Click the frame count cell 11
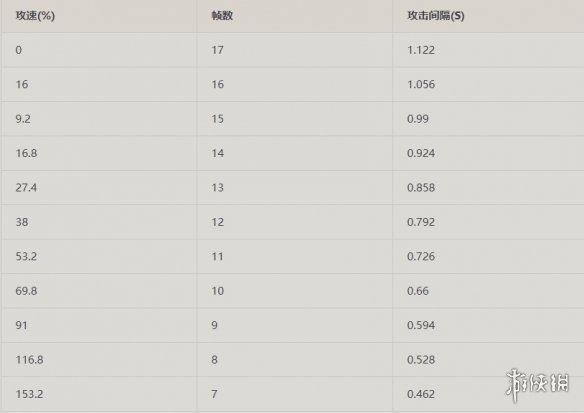Image resolution: width=584 pixels, height=413 pixels. click(x=217, y=256)
